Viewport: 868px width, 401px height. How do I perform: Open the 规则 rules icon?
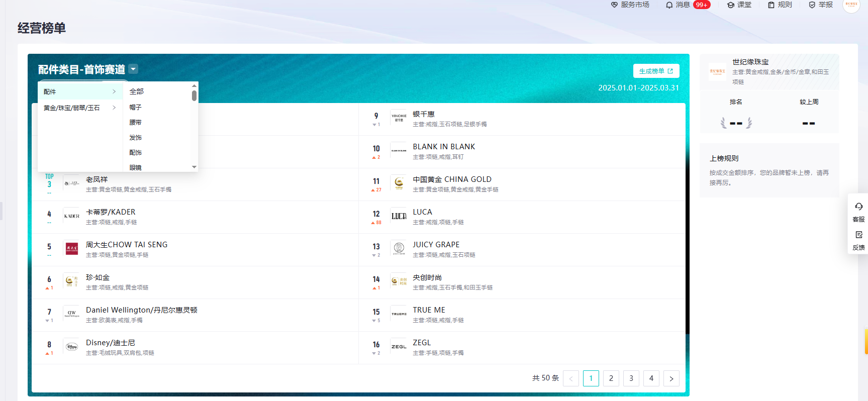(x=771, y=5)
